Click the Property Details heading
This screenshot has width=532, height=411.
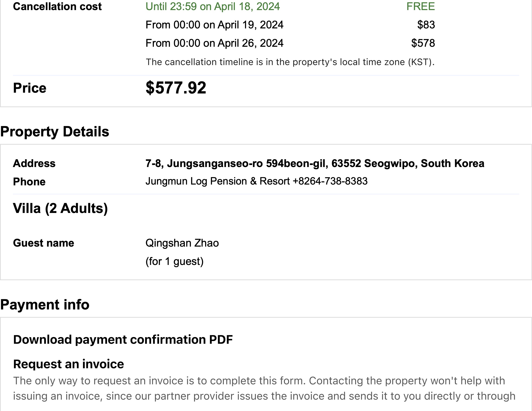pyautogui.click(x=55, y=132)
